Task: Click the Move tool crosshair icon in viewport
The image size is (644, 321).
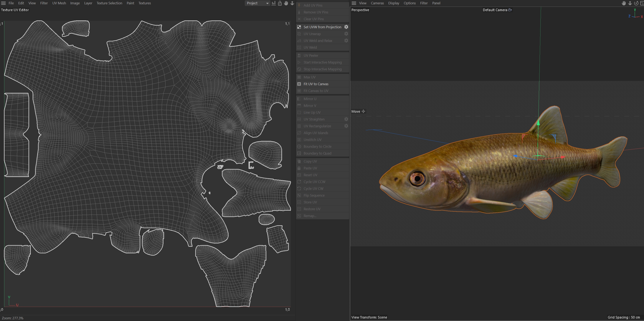Action: [x=363, y=111]
